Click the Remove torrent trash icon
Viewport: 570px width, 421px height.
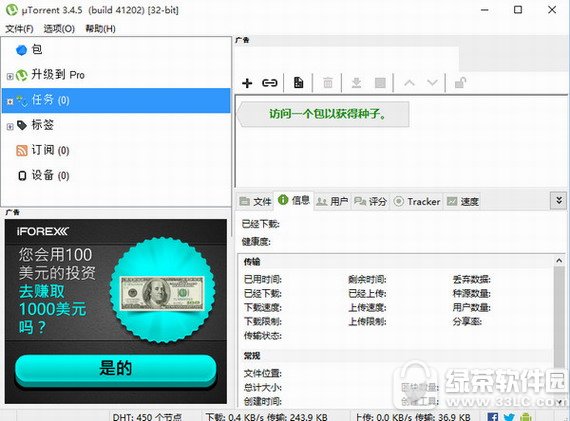click(x=328, y=83)
